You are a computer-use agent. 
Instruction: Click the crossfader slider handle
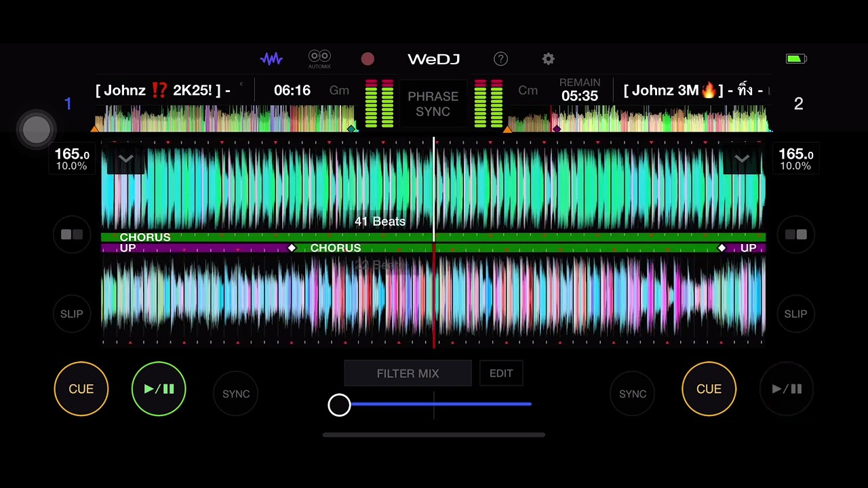click(339, 405)
